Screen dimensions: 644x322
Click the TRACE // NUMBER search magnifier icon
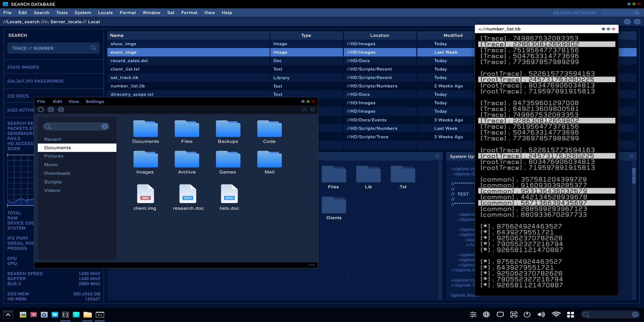tap(93, 48)
